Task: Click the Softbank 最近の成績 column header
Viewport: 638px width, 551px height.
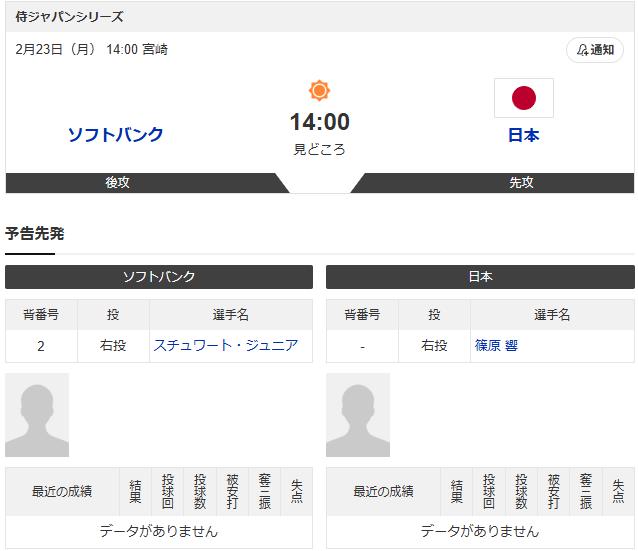Action: tap(62, 491)
